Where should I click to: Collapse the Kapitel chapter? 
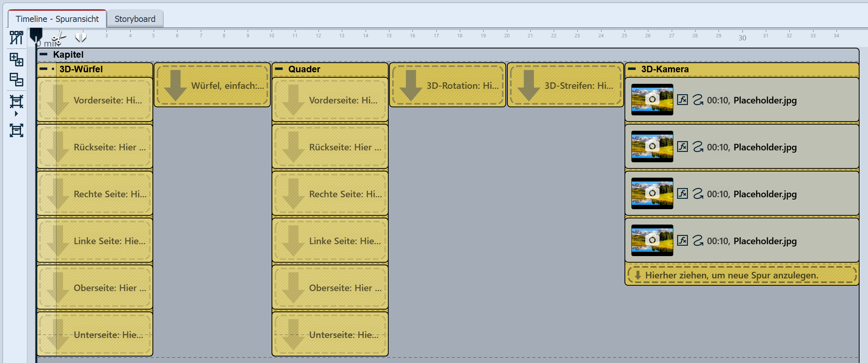[44, 54]
